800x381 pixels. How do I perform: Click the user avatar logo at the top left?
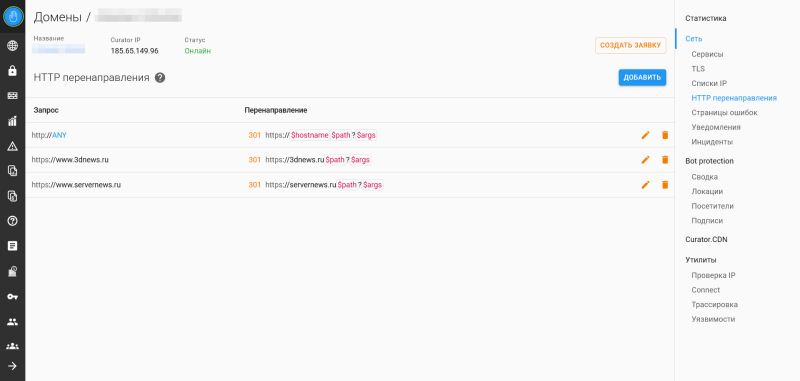(13, 16)
